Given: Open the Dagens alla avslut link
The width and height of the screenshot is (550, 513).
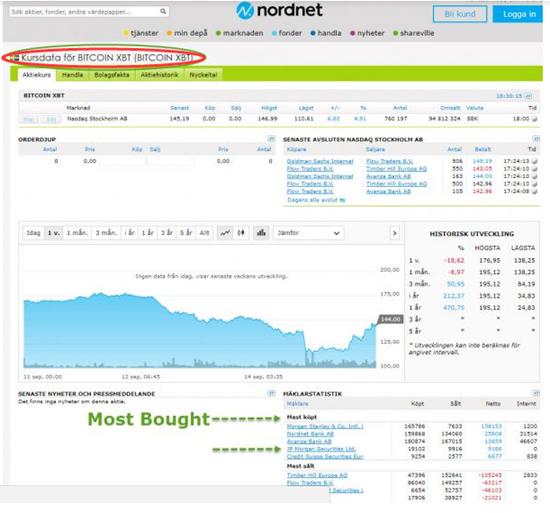Looking at the screenshot, I should click(316, 200).
